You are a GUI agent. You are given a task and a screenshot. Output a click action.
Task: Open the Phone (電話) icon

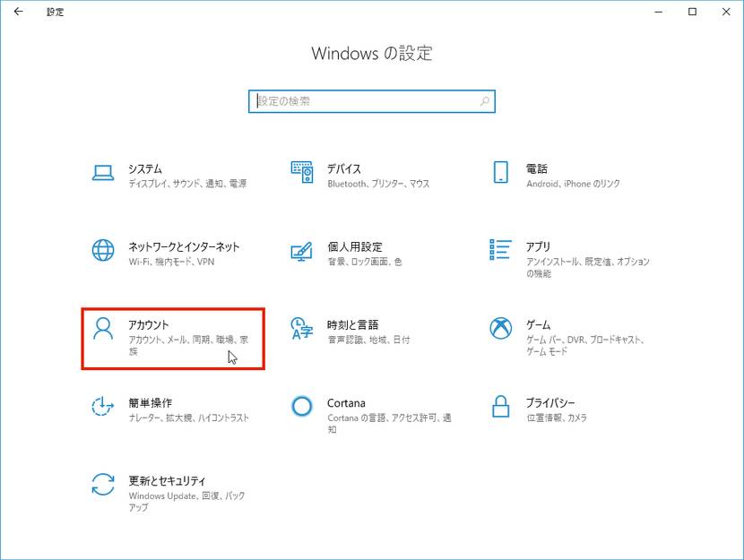pyautogui.click(x=500, y=172)
